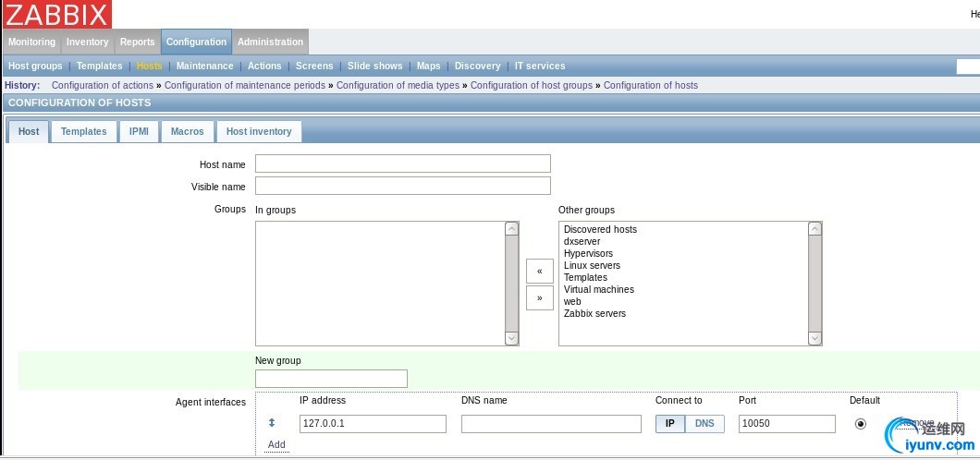Screen dimensions: 980x460
Task: Switch Connect to setting to IP
Action: (x=670, y=424)
